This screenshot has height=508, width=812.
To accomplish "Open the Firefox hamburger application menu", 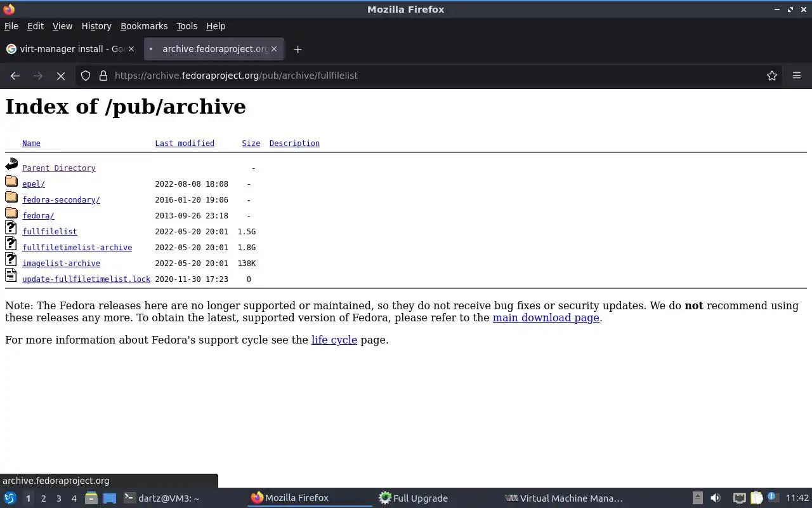I will [x=797, y=76].
